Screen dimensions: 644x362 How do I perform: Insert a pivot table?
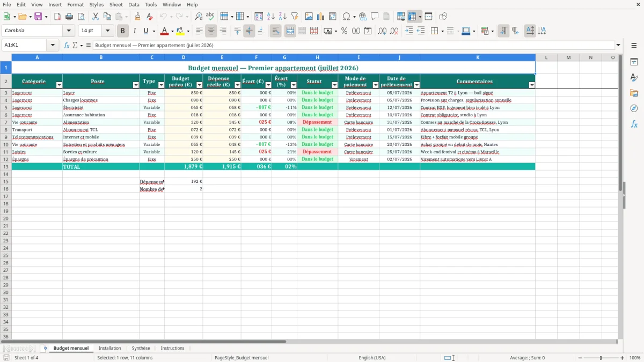coord(333,17)
